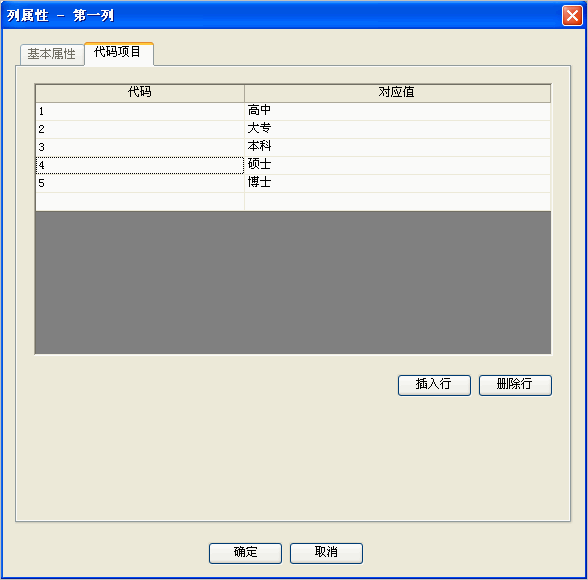Select the 代码项目 tab
Image resolution: width=588 pixels, height=580 pixels.
point(119,54)
